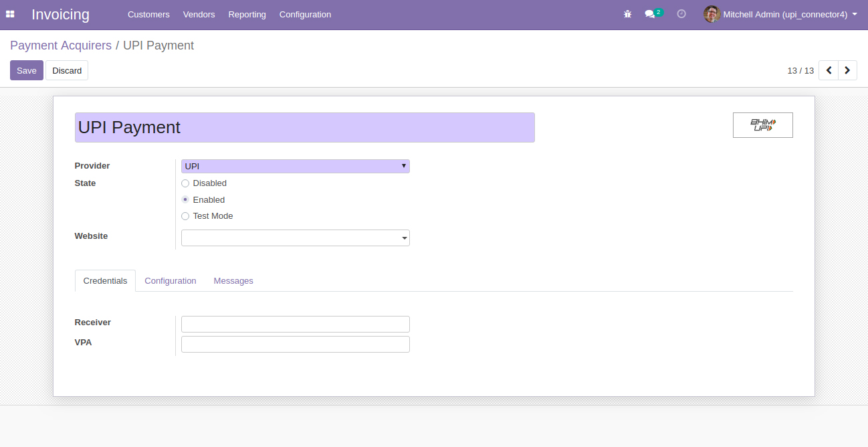Click Mitchell Admin's avatar picture

tap(712, 14)
